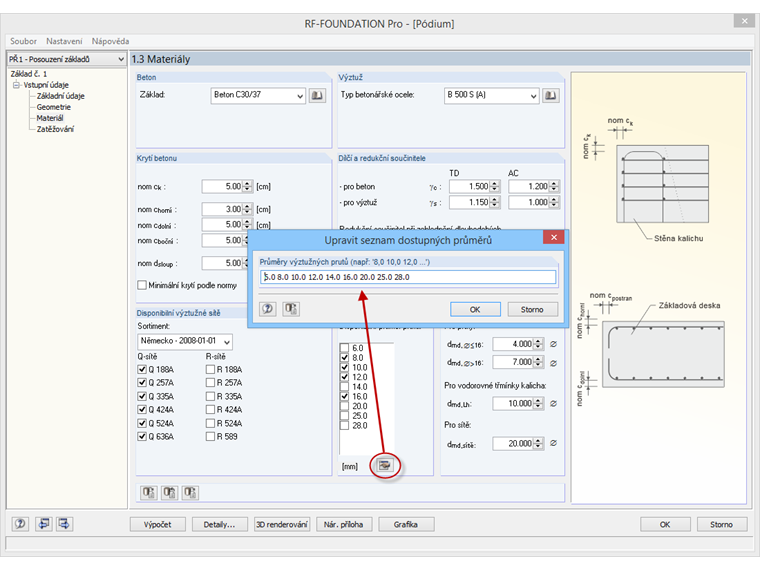Check the R 589 mesh
The image size is (760, 570).
(x=210, y=436)
